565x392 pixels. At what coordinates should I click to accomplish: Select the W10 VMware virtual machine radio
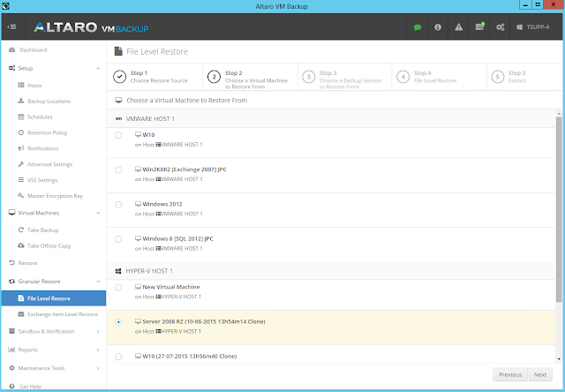coord(118,135)
